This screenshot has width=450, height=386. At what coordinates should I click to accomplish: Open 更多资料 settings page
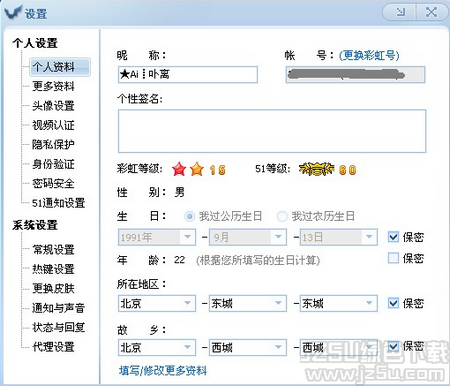point(53,86)
